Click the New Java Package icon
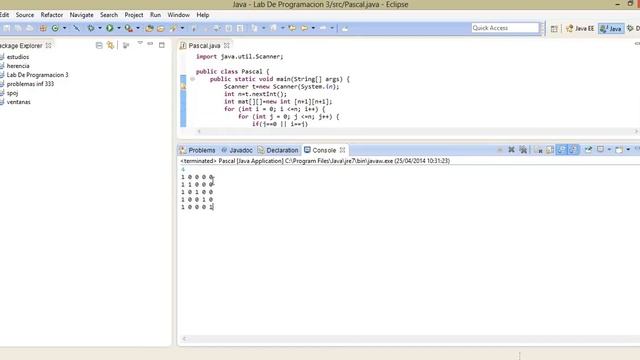640x360 pixels. pyautogui.click(x=43, y=28)
